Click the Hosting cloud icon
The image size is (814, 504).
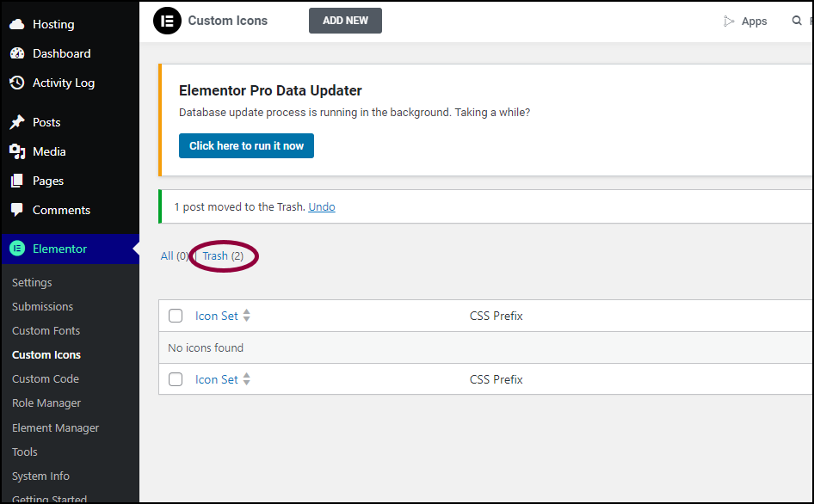(17, 24)
